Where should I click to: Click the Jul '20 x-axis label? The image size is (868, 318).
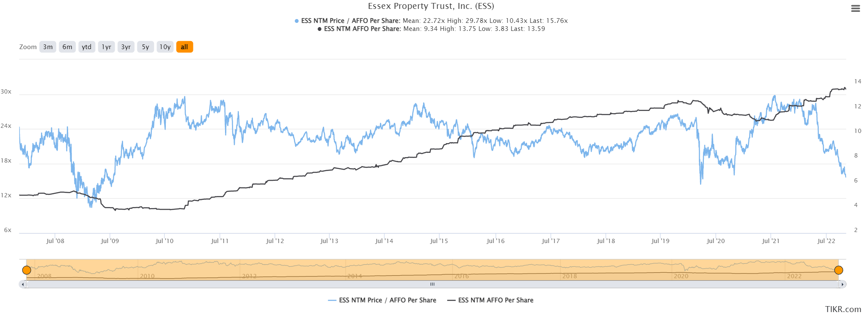click(x=716, y=241)
